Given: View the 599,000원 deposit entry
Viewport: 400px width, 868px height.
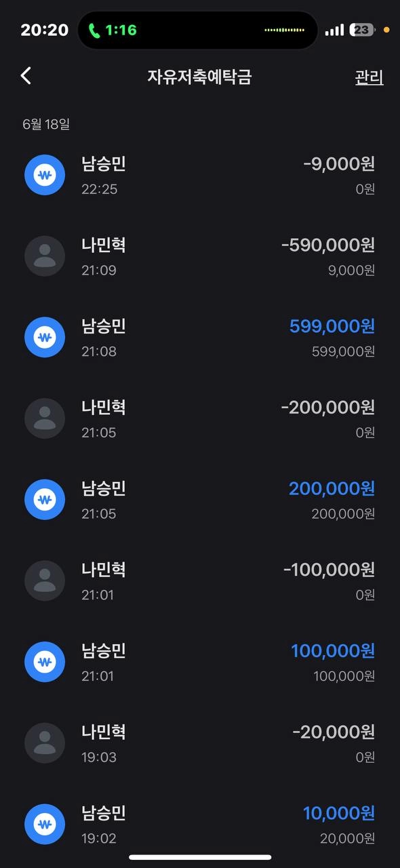Looking at the screenshot, I should pos(200,337).
